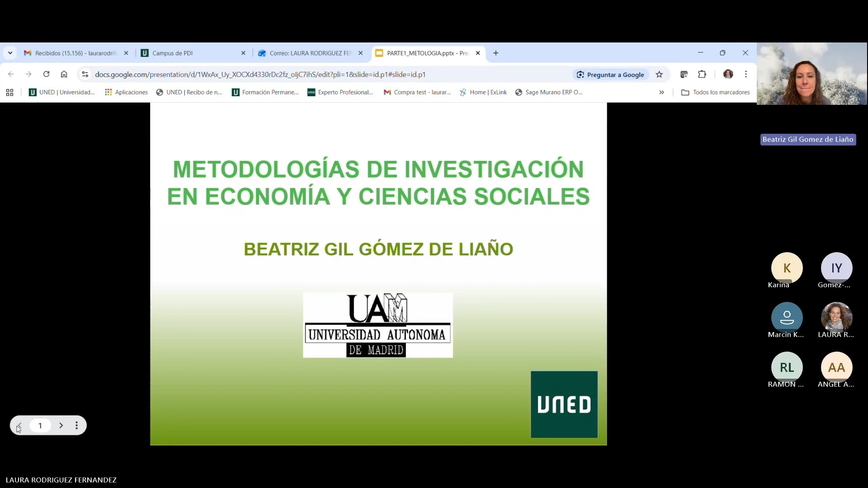Expand hidden bookmarks with the chevron
The image size is (868, 488).
[x=662, y=92]
